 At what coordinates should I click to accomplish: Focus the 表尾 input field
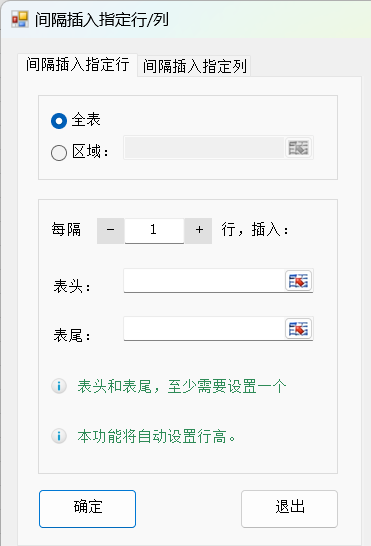point(204,329)
